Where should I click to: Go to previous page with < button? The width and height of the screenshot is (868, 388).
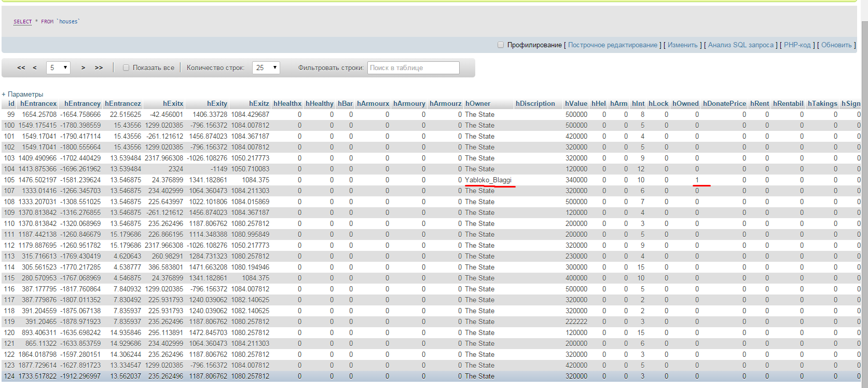[35, 68]
